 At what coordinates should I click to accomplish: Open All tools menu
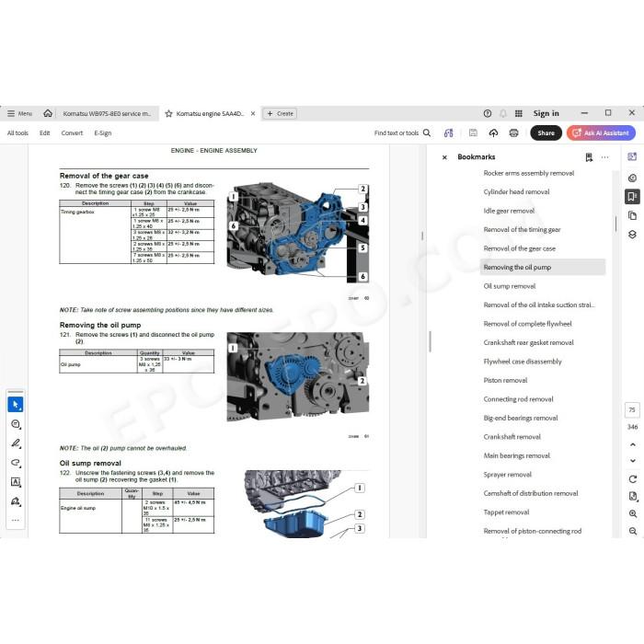click(17, 133)
